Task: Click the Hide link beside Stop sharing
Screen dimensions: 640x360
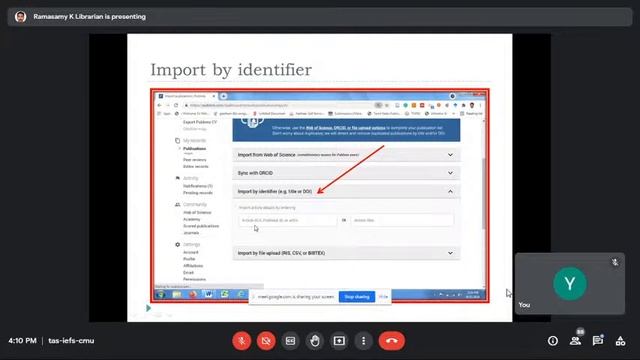Action: pyautogui.click(x=383, y=297)
